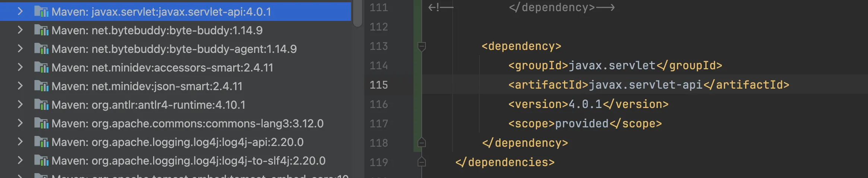Screen dimensions: 868x178
Task: Expand the antlr4-runtime:4.10.1 library node
Action: click(20, 105)
